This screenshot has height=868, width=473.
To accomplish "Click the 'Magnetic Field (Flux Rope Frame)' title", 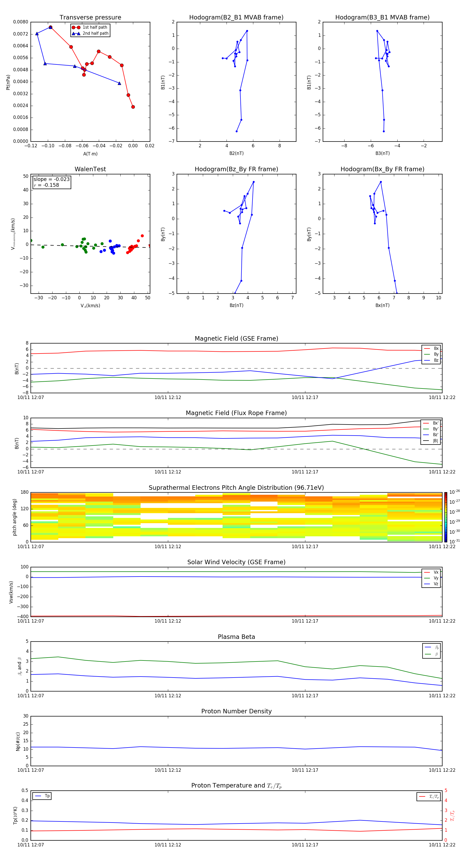I will 236,413.
